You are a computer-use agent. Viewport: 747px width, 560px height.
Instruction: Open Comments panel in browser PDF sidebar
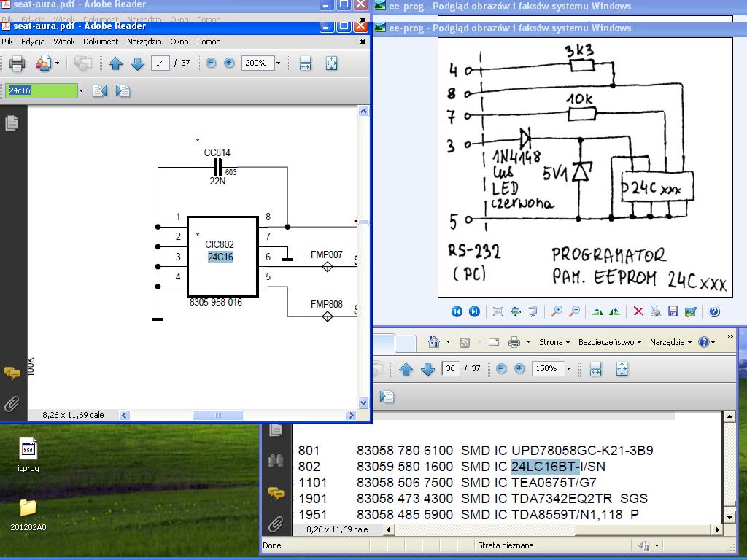[x=276, y=493]
